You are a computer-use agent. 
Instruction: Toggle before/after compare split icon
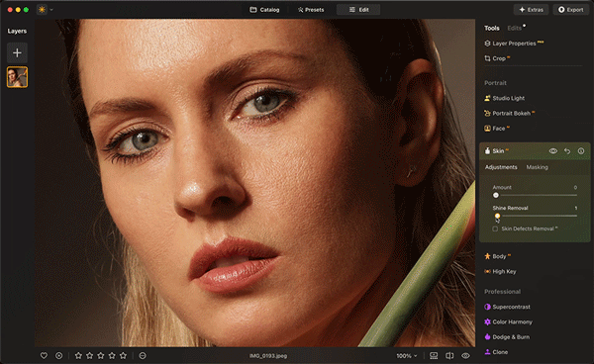pyautogui.click(x=449, y=356)
